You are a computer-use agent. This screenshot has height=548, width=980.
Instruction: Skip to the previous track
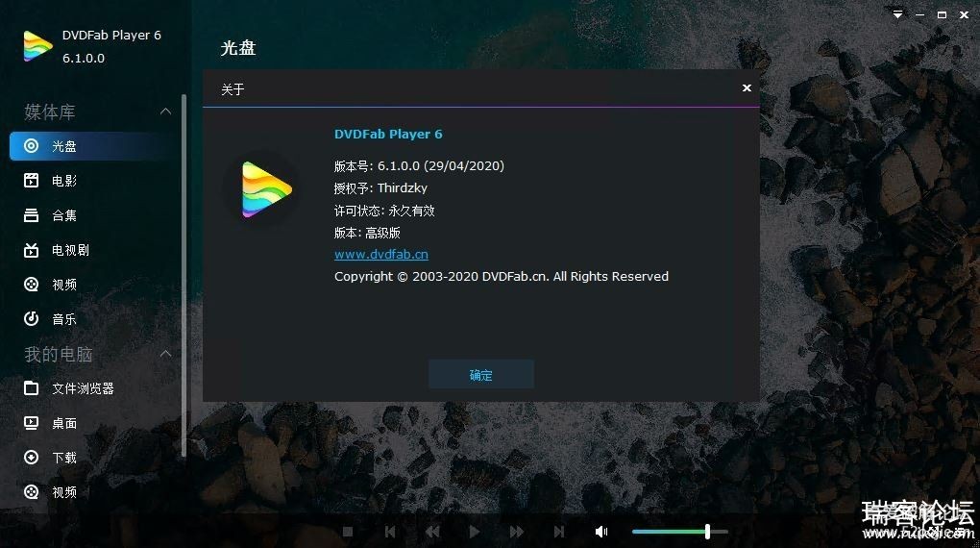coord(390,532)
